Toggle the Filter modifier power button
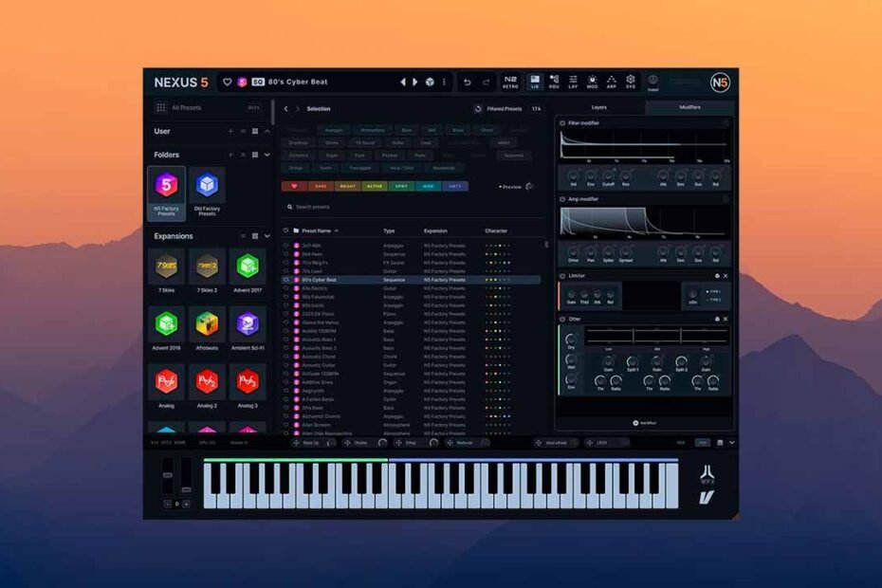The height and width of the screenshot is (588, 882). [x=562, y=123]
